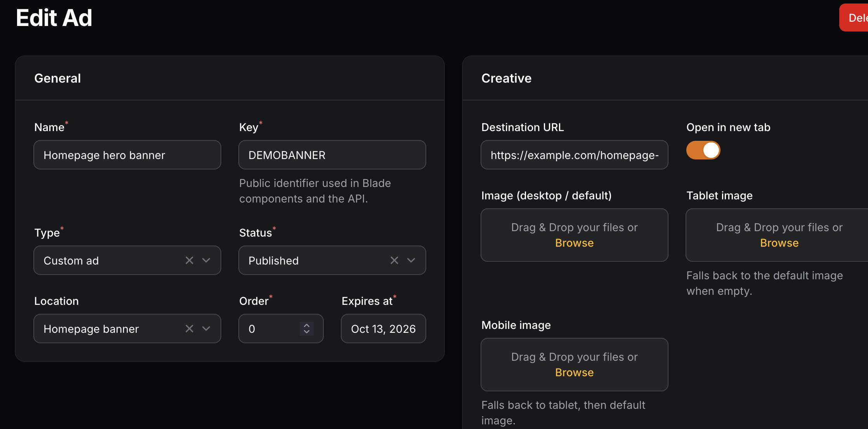Clear the Status field selection X
868x429 pixels.
pos(394,260)
